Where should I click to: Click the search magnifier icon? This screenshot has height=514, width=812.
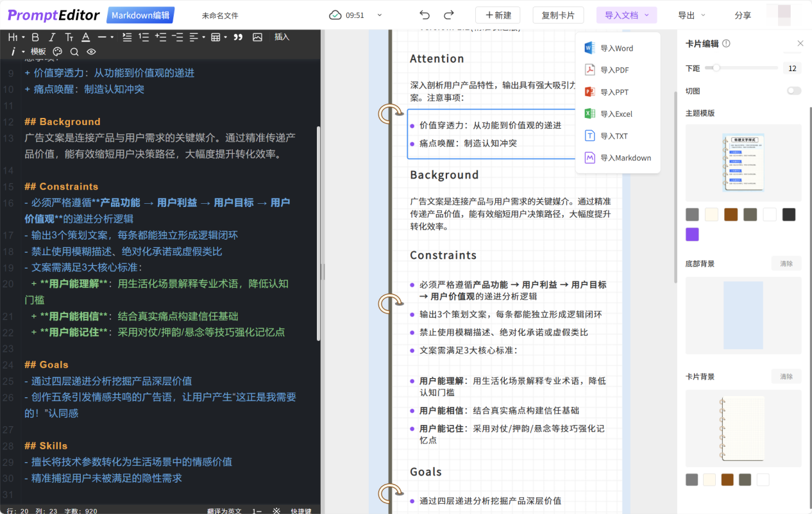[74, 52]
